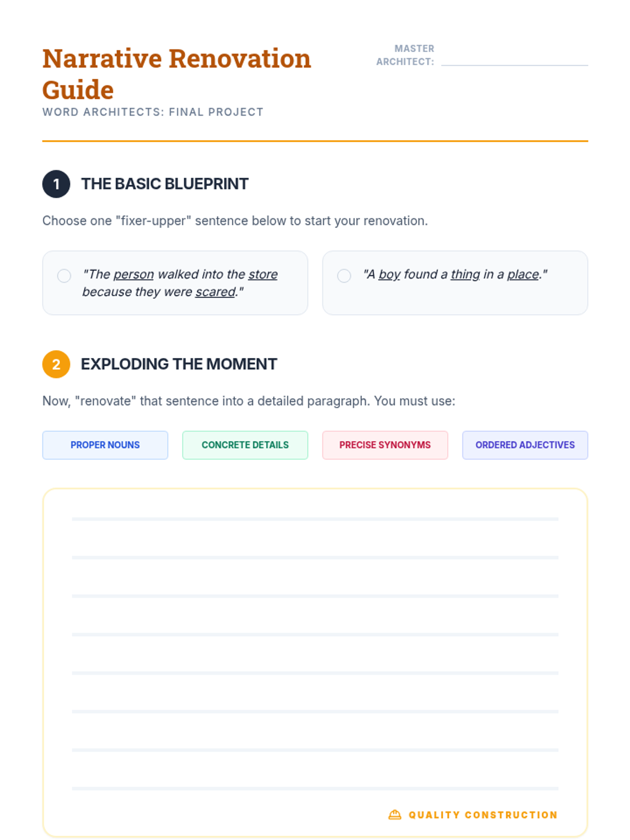The height and width of the screenshot is (840, 630).
Task: Click the underlined word 'scared'
Action: tap(215, 292)
